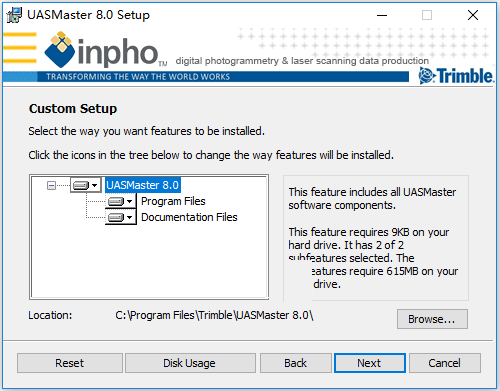Click the Browse... button
The width and height of the screenshot is (500, 391).
432,319
